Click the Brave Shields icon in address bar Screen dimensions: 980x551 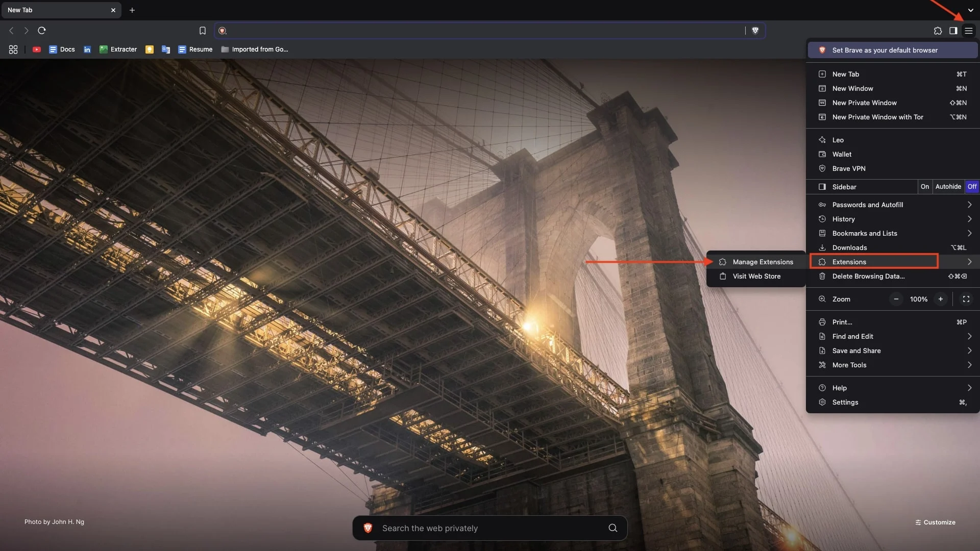(755, 31)
